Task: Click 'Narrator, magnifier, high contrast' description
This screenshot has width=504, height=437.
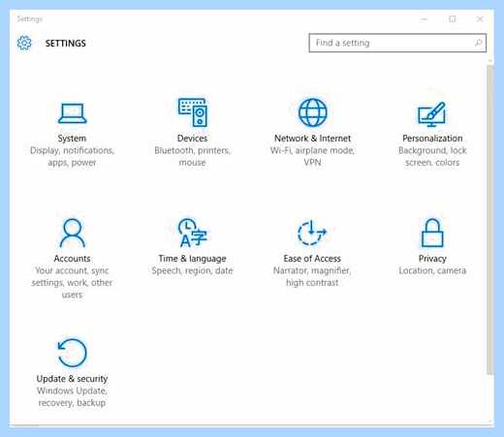Action: pyautogui.click(x=312, y=276)
